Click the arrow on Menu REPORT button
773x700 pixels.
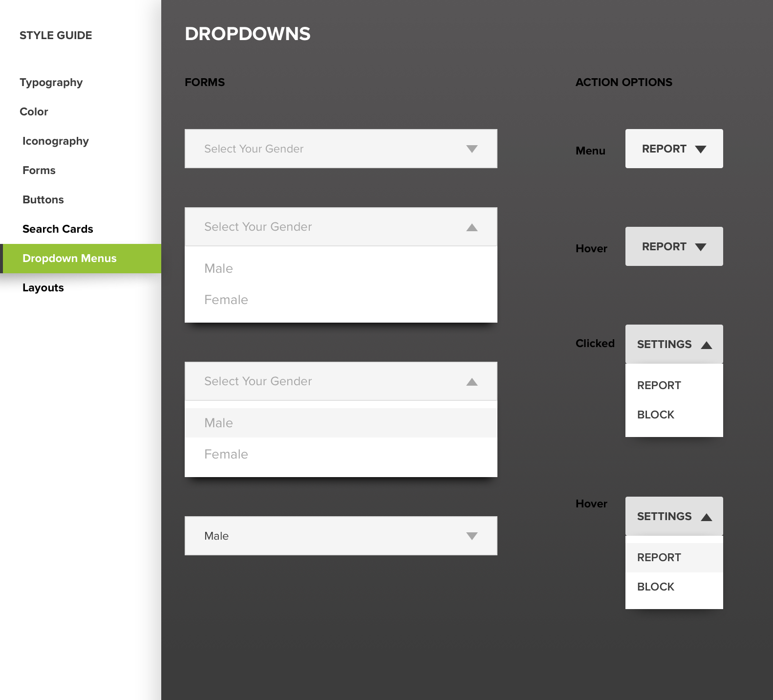[x=701, y=149]
